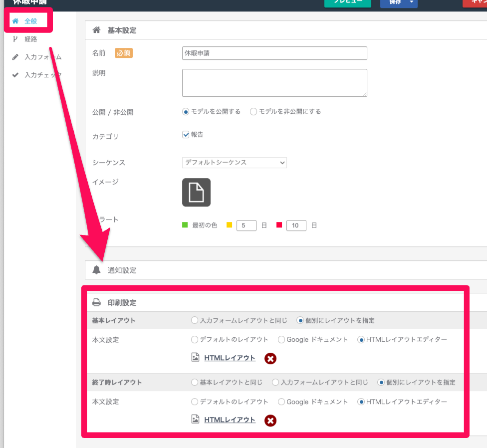Choose デフォルトのレイアウト for 基本レイアウト 本文設定
The image size is (487, 448).
tap(195, 340)
